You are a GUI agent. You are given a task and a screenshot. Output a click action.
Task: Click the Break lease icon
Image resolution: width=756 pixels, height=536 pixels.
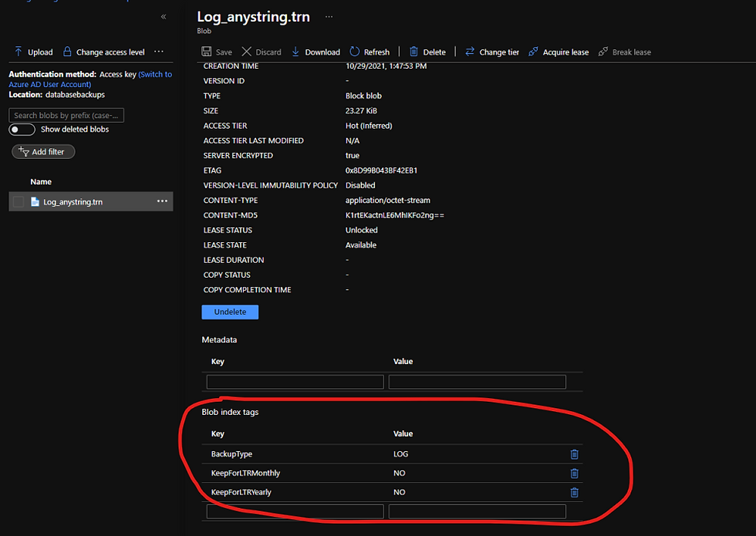click(x=602, y=52)
